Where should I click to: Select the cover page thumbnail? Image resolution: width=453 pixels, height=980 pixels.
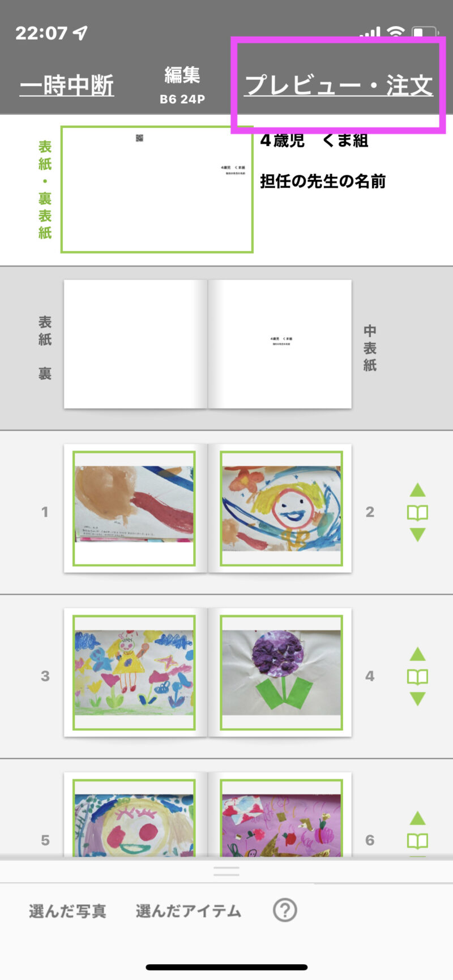(x=157, y=189)
